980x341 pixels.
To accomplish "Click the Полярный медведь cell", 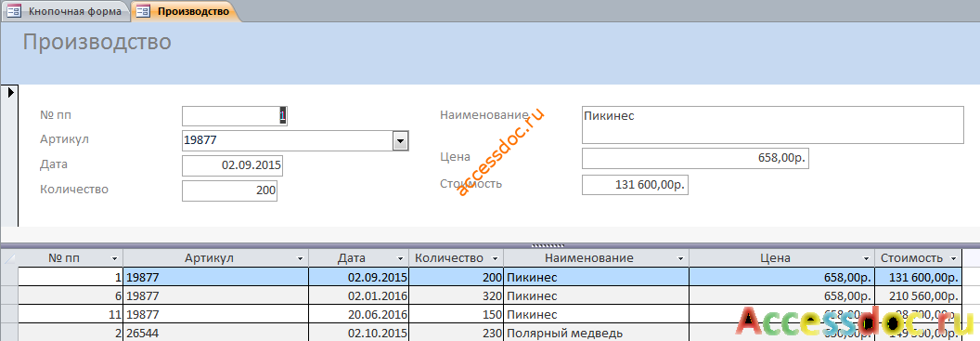I will tap(596, 333).
